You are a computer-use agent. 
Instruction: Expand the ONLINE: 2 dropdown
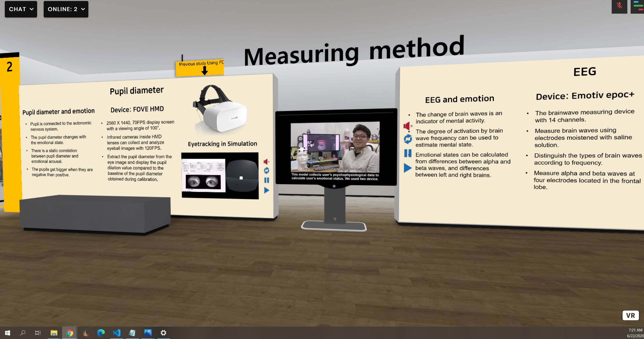(x=66, y=9)
